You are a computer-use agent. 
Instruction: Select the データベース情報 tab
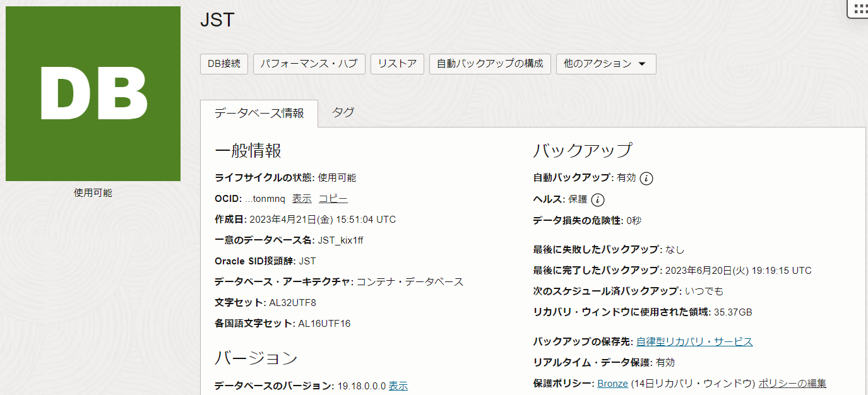(259, 114)
